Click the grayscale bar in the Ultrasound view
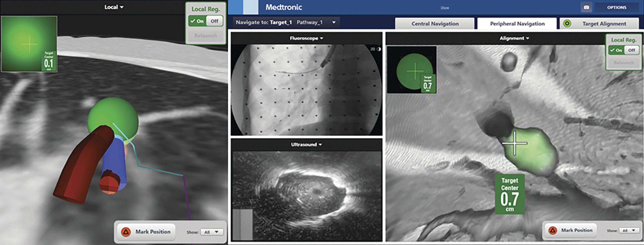644x245 pixels. point(243,224)
